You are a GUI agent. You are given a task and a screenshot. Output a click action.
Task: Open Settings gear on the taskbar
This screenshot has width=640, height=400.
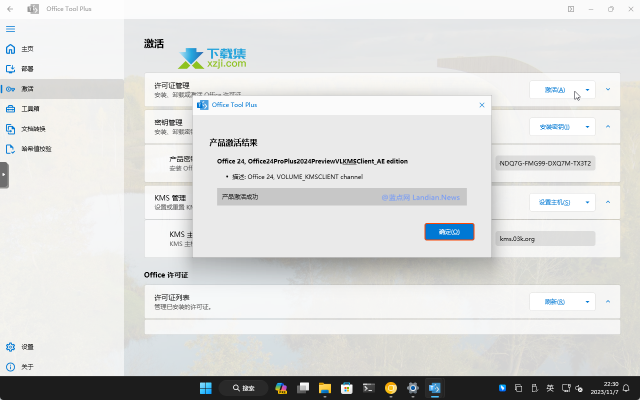click(413, 388)
